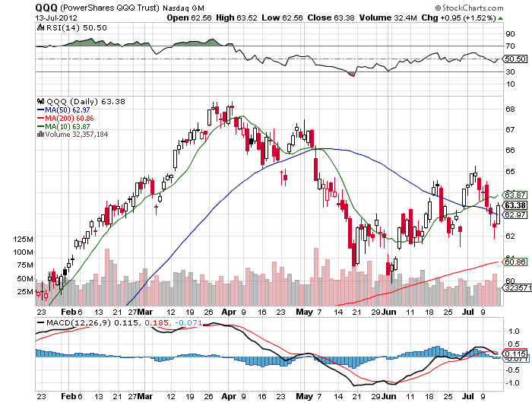Screen dimensions: 532x403
Task: Click the Chg +0.95 (+1.52%) value
Action: click(x=459, y=17)
